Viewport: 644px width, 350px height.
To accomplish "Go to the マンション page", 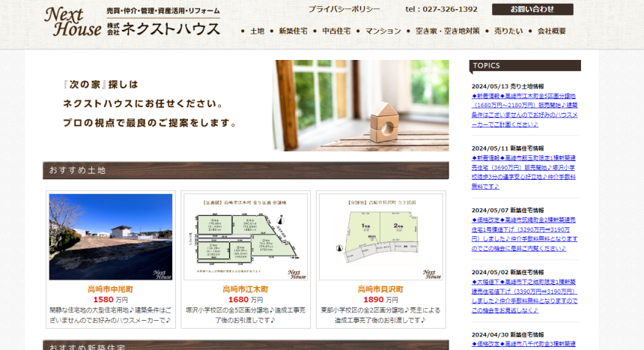I will coord(383,31).
